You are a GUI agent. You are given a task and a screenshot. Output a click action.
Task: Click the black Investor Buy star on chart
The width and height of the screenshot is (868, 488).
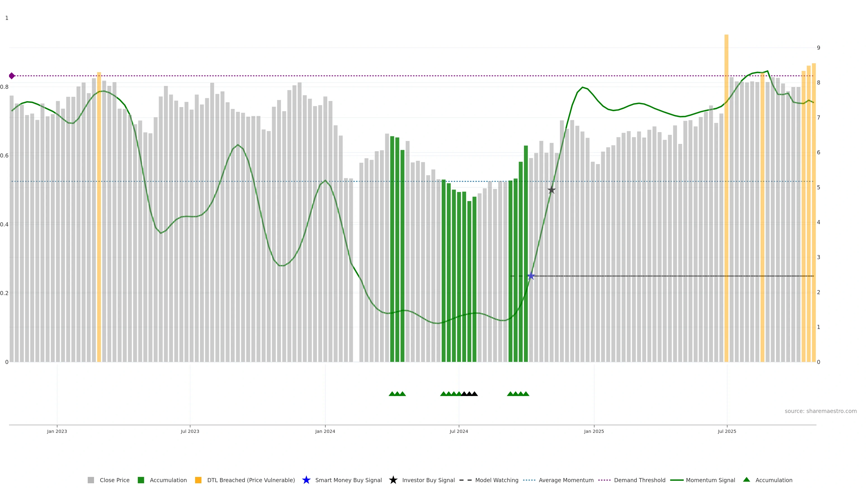click(x=551, y=190)
